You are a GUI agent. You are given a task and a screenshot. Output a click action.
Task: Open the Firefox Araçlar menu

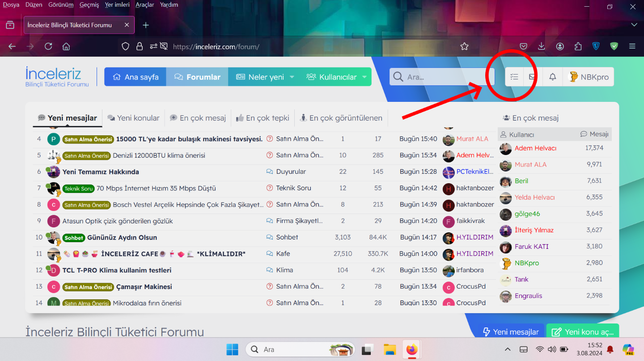(144, 5)
